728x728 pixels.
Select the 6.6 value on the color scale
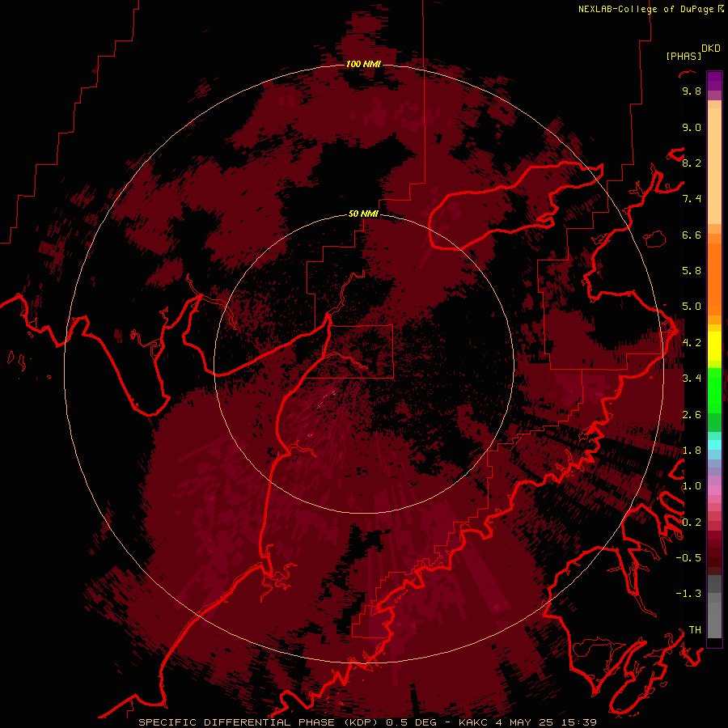click(x=692, y=235)
